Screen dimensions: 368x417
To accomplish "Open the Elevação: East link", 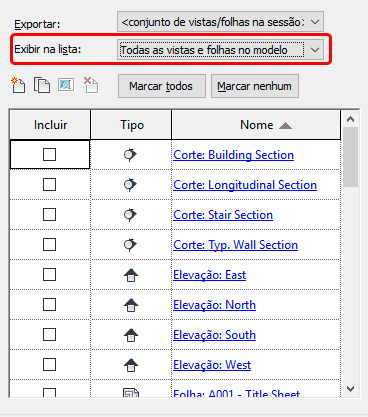I will tap(210, 275).
